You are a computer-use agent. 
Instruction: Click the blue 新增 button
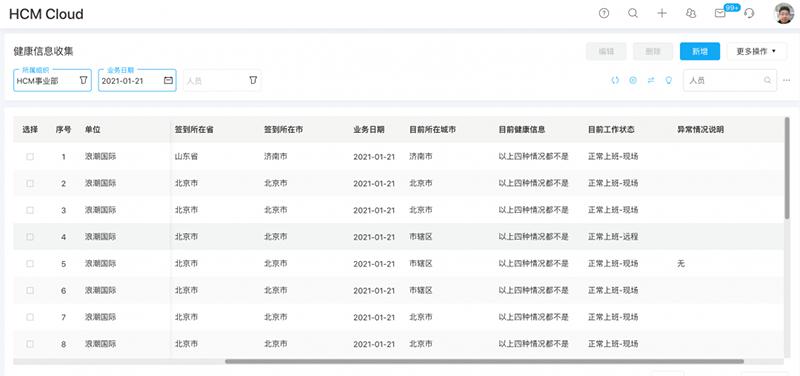(699, 51)
